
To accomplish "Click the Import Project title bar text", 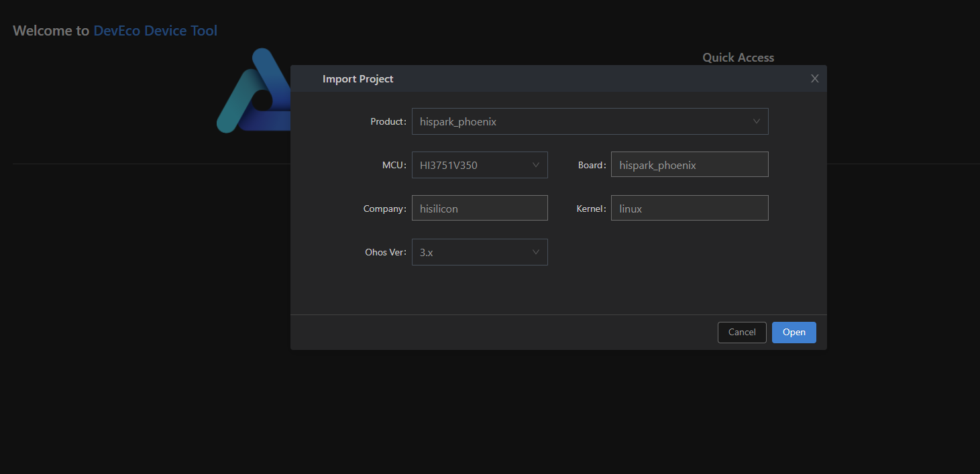I will [x=358, y=79].
